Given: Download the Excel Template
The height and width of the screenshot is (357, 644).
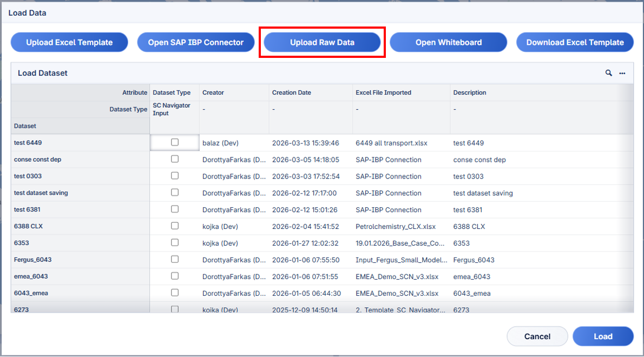Looking at the screenshot, I should click(x=575, y=42).
